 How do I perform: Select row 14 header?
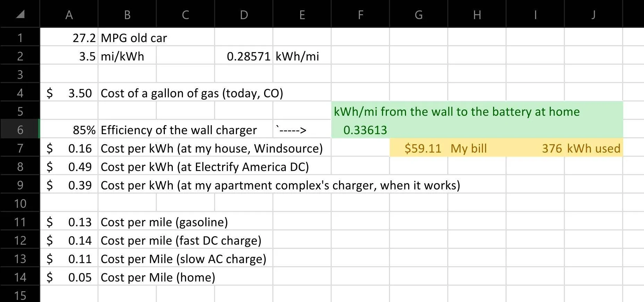tap(20, 277)
